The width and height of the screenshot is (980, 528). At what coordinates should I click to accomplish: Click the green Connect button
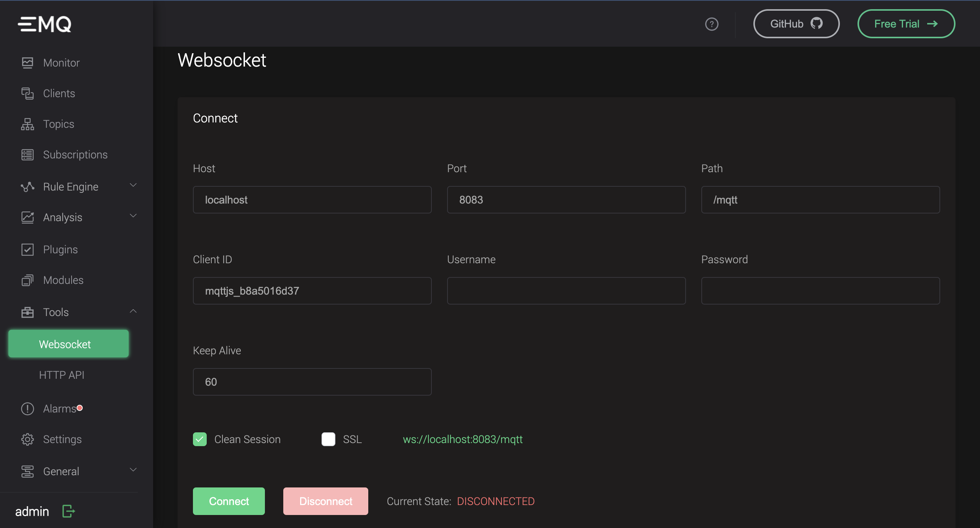229,501
